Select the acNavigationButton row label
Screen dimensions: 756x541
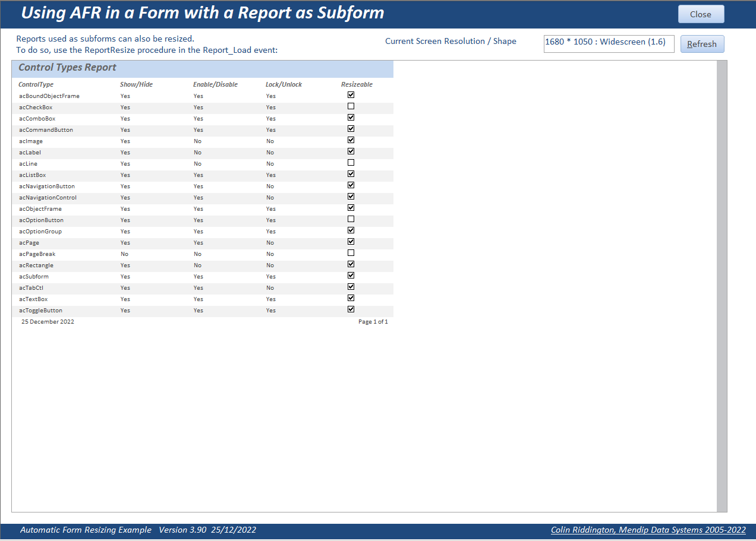click(x=46, y=186)
